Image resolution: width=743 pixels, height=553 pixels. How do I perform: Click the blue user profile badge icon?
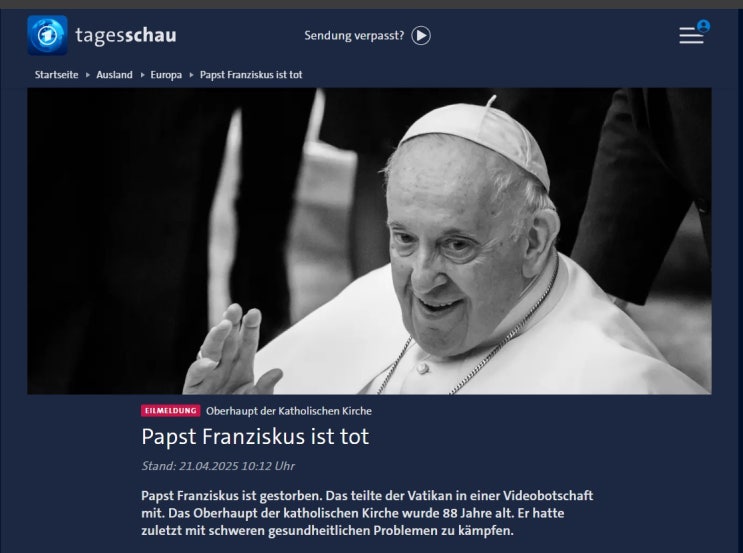point(704,26)
